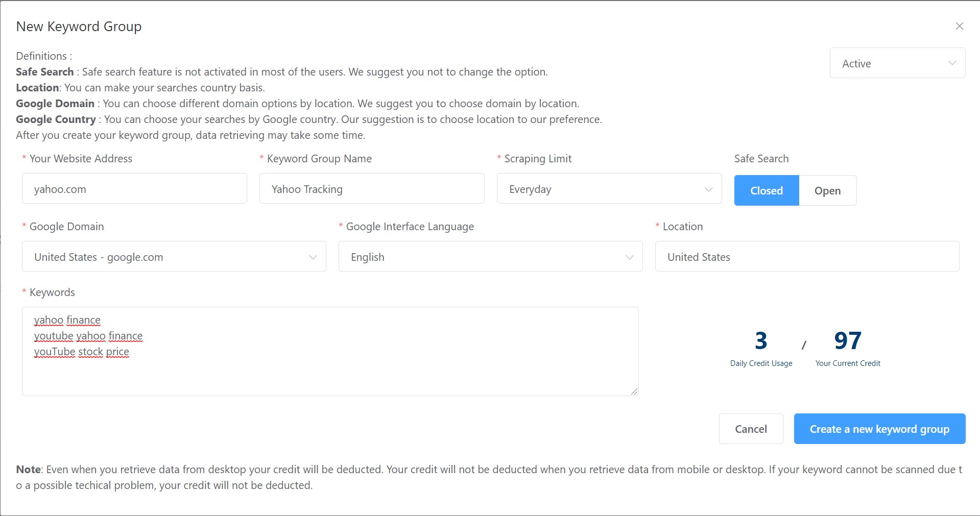980x516 pixels.
Task: Click the Location input field
Action: point(807,256)
